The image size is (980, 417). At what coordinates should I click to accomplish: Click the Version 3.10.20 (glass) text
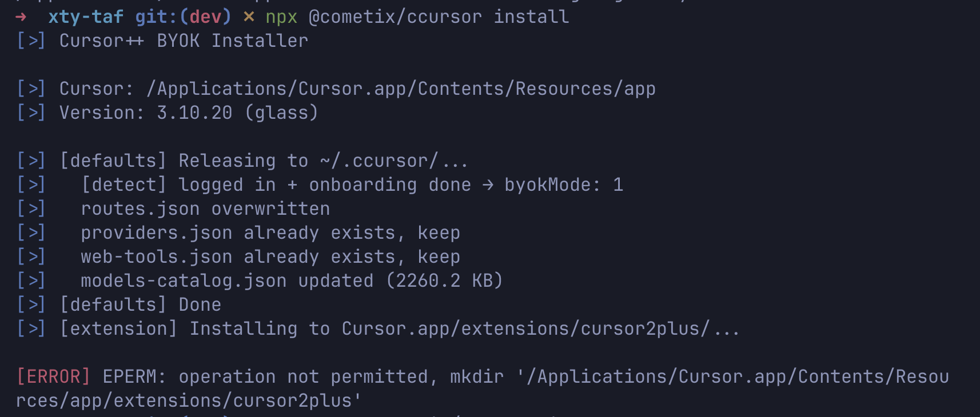189,113
